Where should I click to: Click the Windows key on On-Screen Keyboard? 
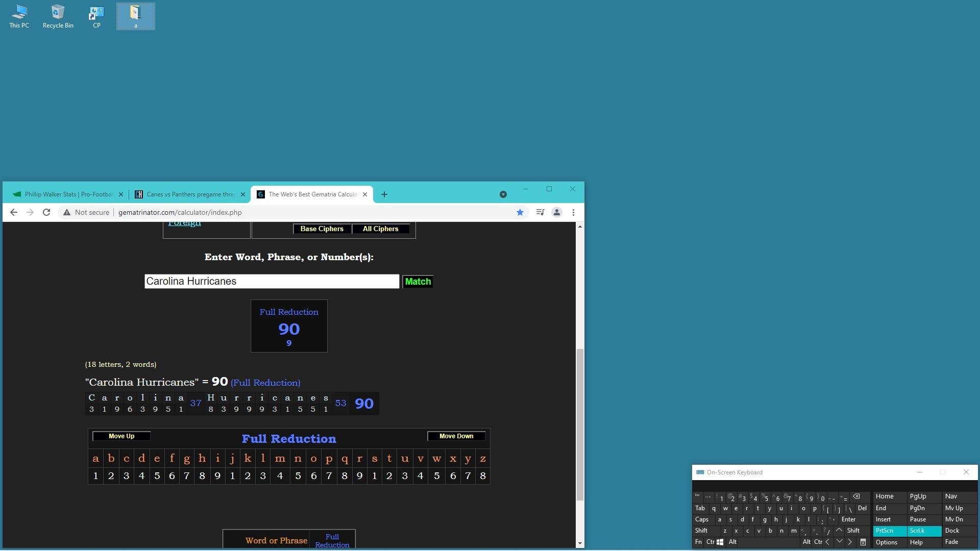pyautogui.click(x=720, y=542)
